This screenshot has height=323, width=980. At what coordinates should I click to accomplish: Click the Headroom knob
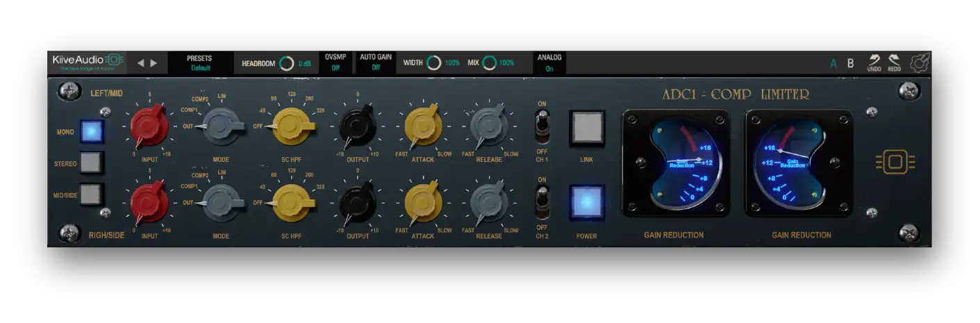286,63
